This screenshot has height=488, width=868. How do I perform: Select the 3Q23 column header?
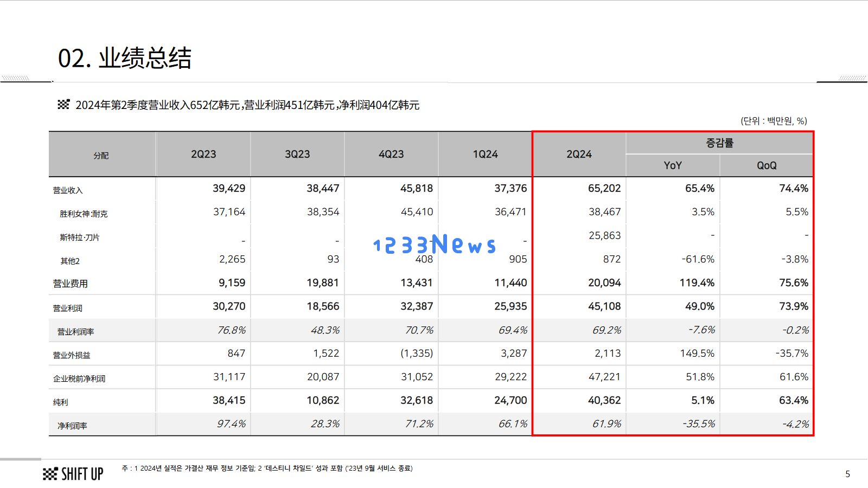(x=297, y=155)
